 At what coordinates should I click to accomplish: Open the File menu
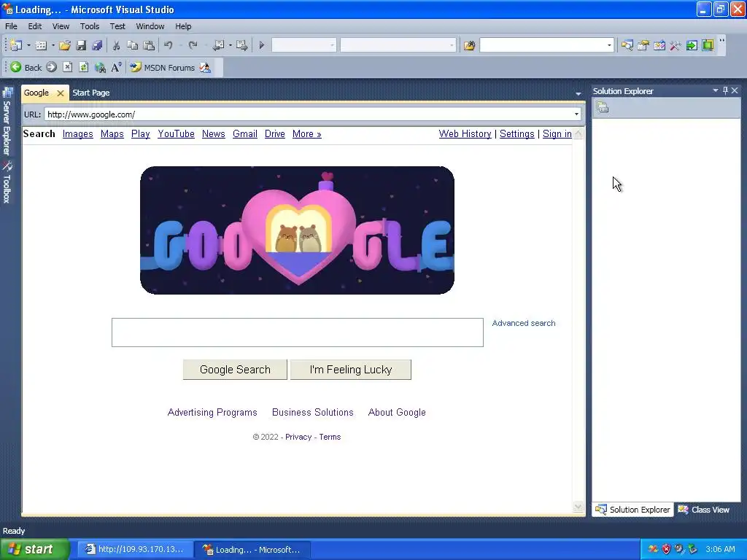11,26
